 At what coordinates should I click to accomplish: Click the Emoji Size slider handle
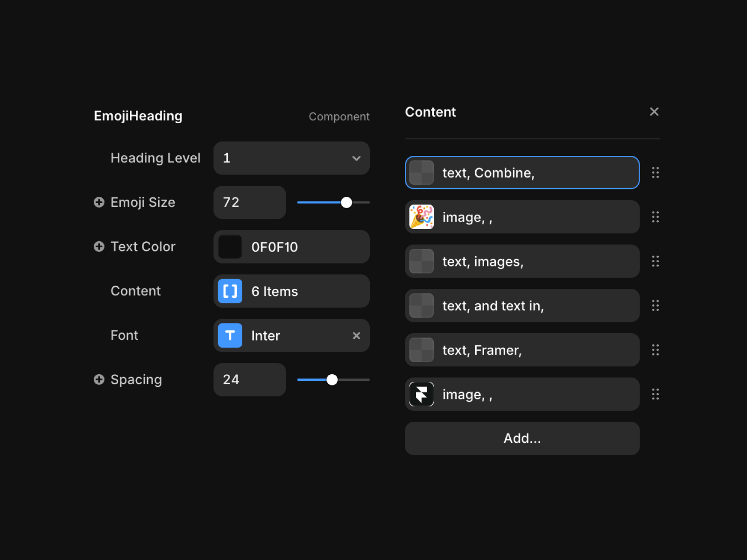[346, 203]
